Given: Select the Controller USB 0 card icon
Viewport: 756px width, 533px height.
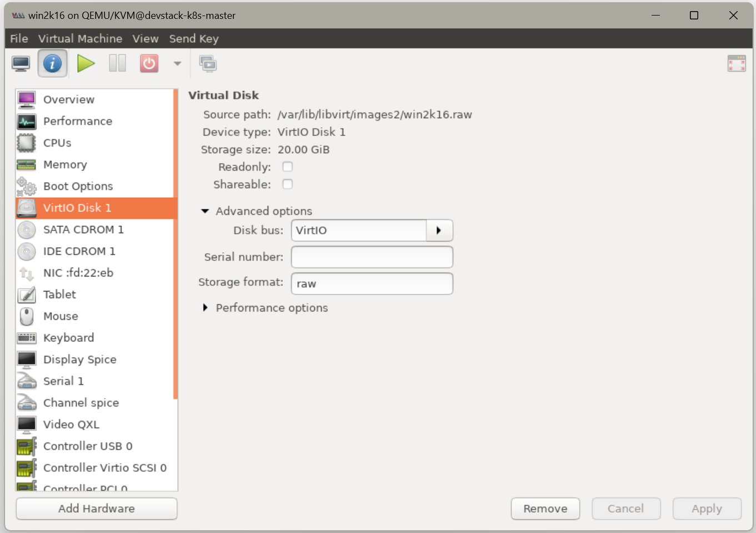Looking at the screenshot, I should (x=27, y=446).
